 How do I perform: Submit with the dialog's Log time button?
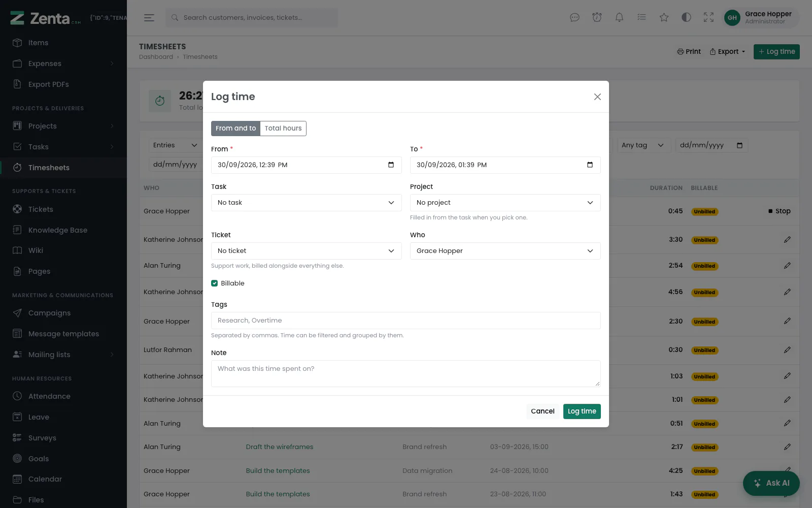click(582, 411)
